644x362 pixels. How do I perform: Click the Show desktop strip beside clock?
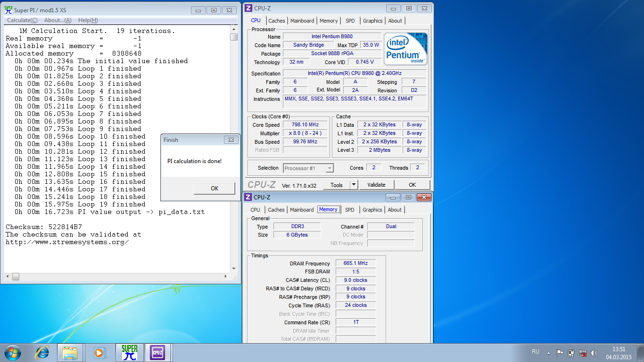click(x=641, y=353)
